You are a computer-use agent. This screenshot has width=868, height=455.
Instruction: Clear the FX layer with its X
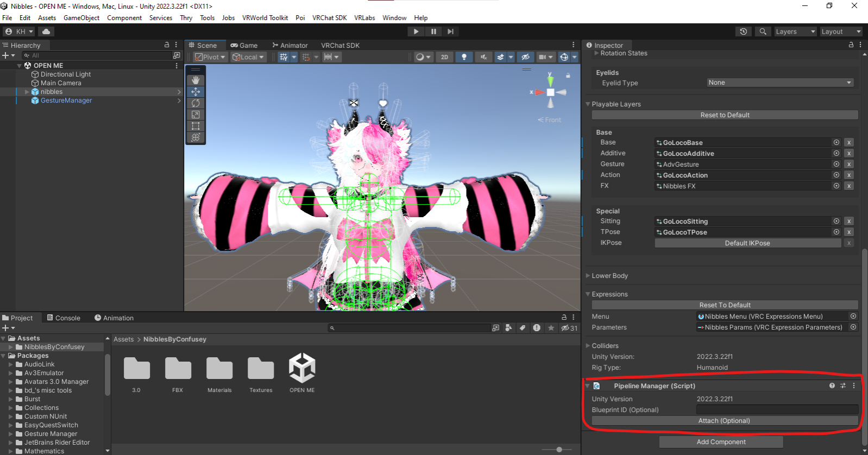point(849,186)
